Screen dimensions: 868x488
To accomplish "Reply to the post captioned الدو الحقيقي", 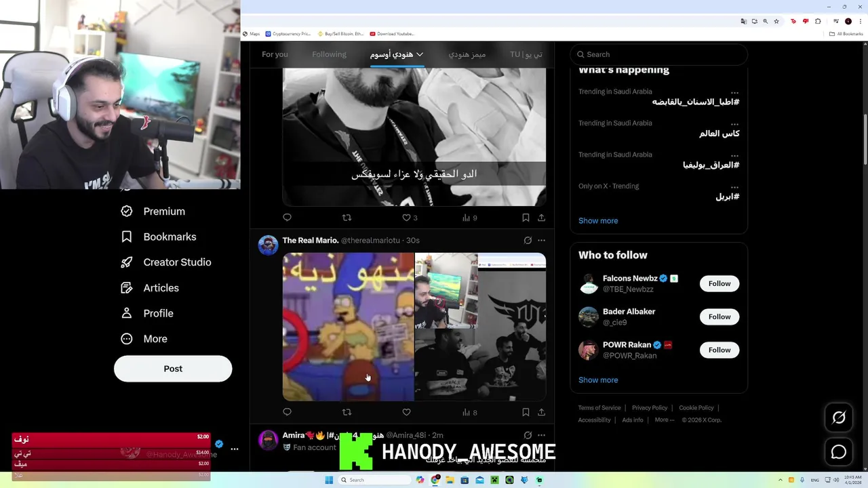I will (287, 218).
